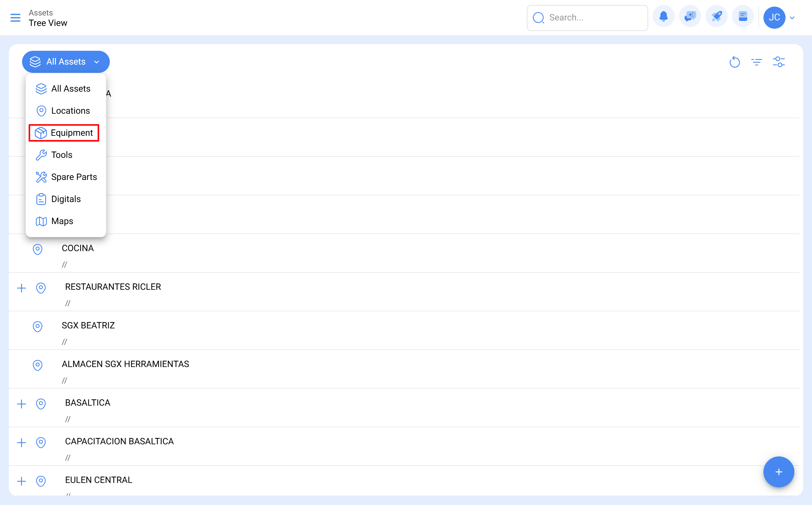Select Equipment from the assets menu

pos(72,132)
